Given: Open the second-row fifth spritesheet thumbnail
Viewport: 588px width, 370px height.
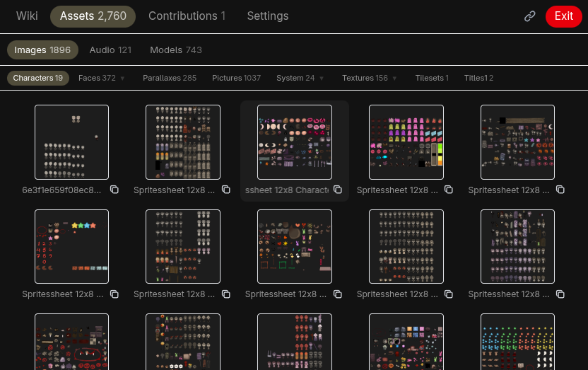Looking at the screenshot, I should [x=517, y=246].
